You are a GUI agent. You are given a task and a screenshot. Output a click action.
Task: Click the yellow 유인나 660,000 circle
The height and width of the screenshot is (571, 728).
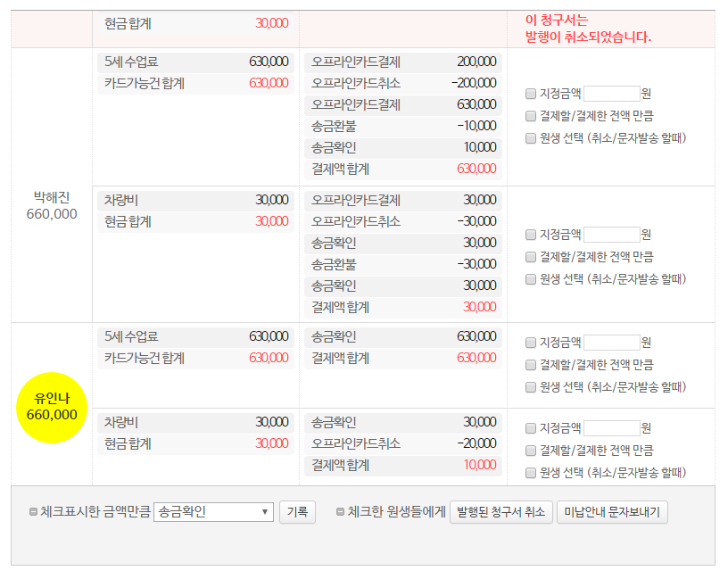[52, 407]
